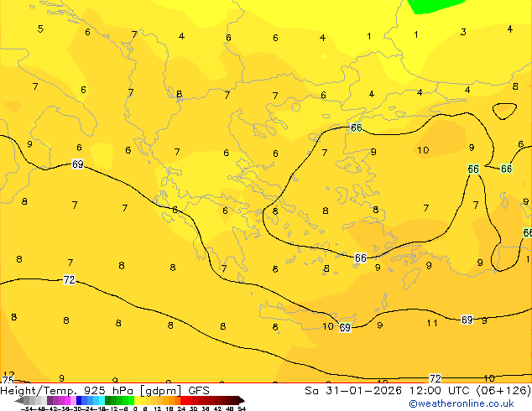Click the '75' contour label at bottom-left corner
The width and height of the screenshot is (532, 411).
(8, 380)
